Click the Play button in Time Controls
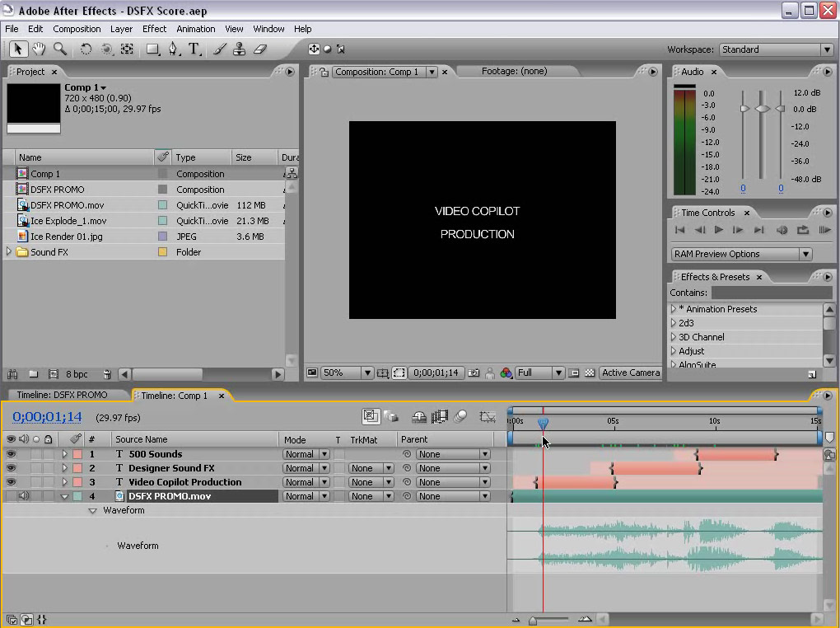The height and width of the screenshot is (628, 840). 719,230
